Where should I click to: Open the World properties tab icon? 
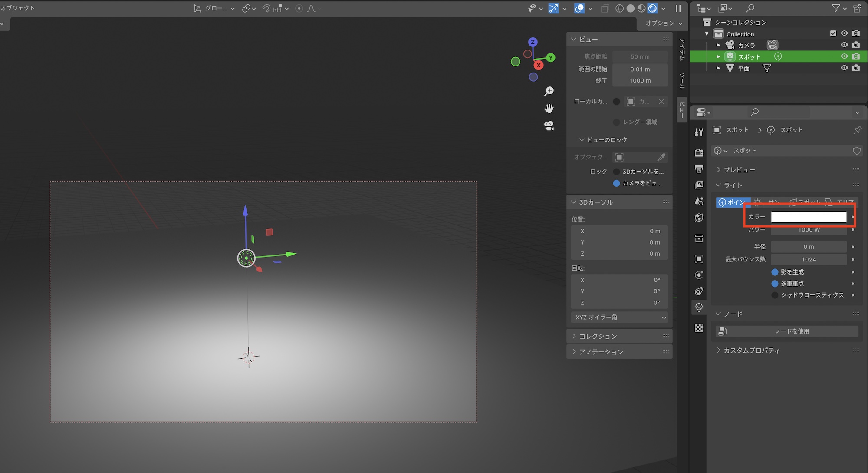[699, 218]
